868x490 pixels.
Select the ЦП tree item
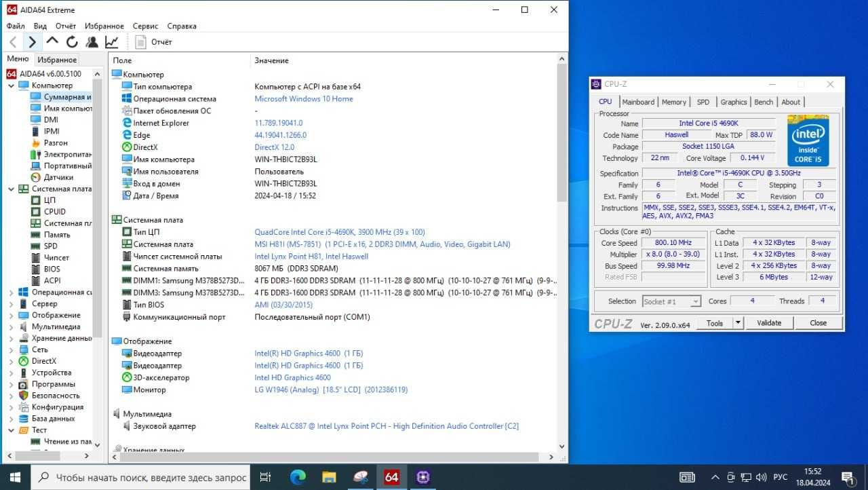(50, 200)
